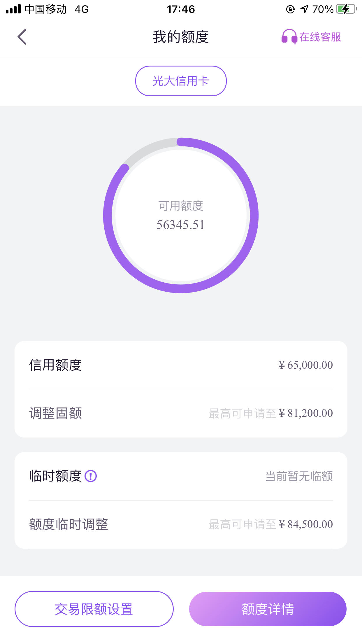Viewport: 362px width, 644px height.
Task: Tap 当前暂无临额 status text
Action: 299,476
